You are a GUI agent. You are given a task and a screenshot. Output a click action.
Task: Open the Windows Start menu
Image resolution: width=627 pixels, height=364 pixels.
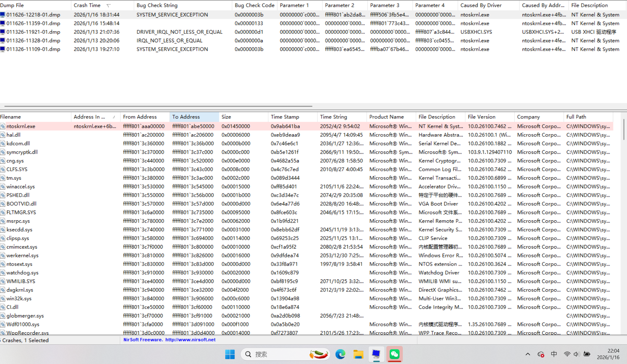pyautogui.click(x=230, y=354)
